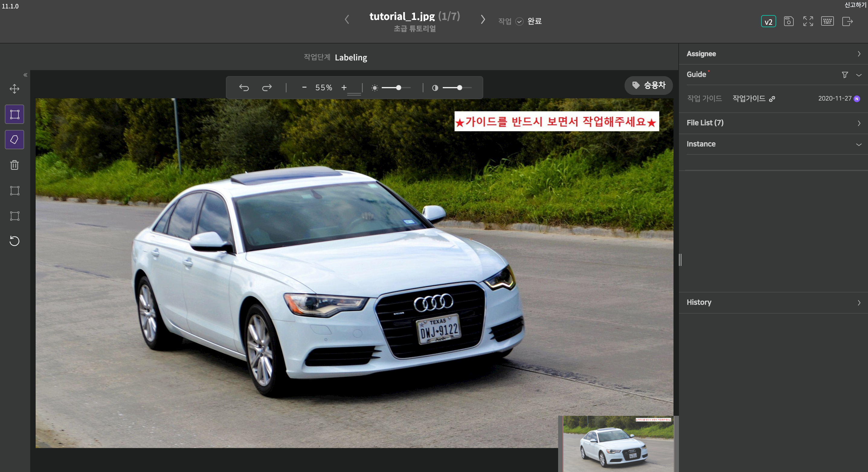The height and width of the screenshot is (472, 868).
Task: Click the gray box icon just above reset arrow
Action: 14,216
